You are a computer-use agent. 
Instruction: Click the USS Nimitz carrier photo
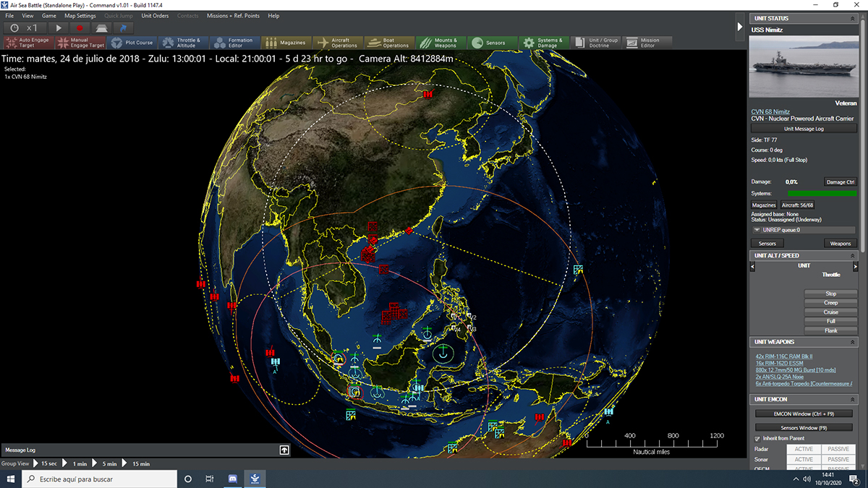[x=804, y=67]
